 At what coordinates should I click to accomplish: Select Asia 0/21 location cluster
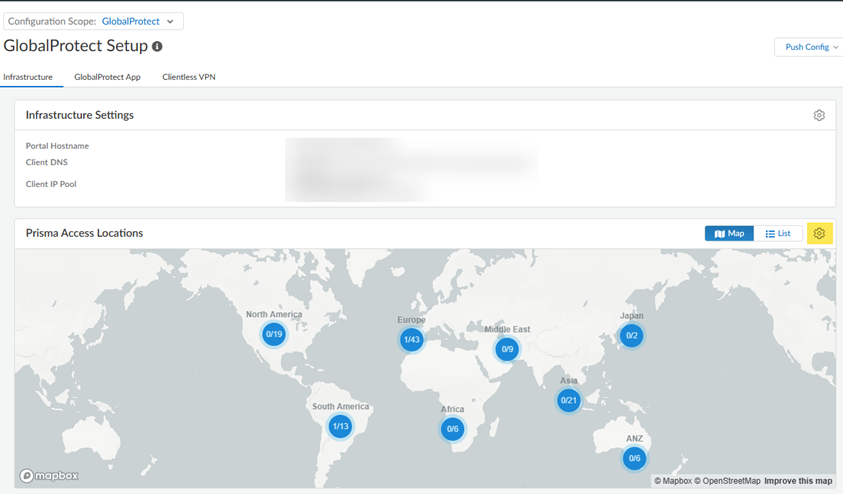click(x=568, y=400)
